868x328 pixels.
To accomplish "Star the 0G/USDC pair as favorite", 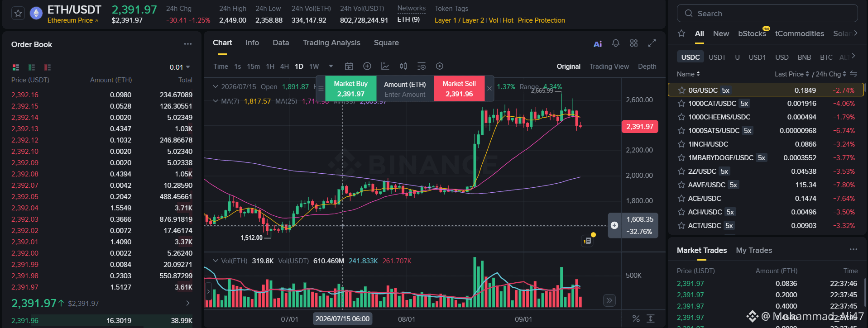I will click(x=681, y=90).
